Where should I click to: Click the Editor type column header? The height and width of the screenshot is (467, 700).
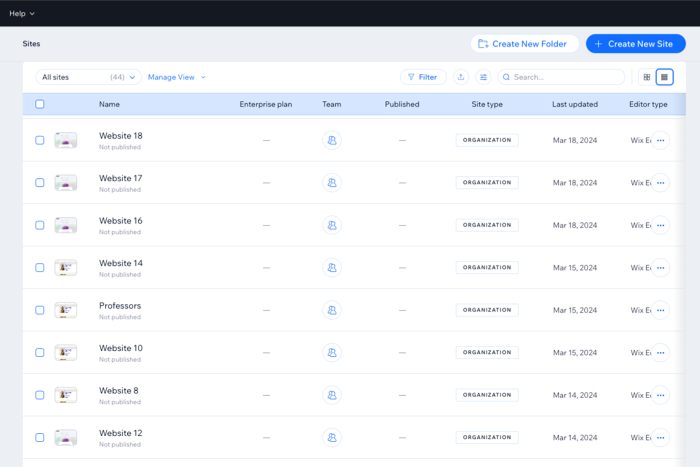tap(648, 104)
